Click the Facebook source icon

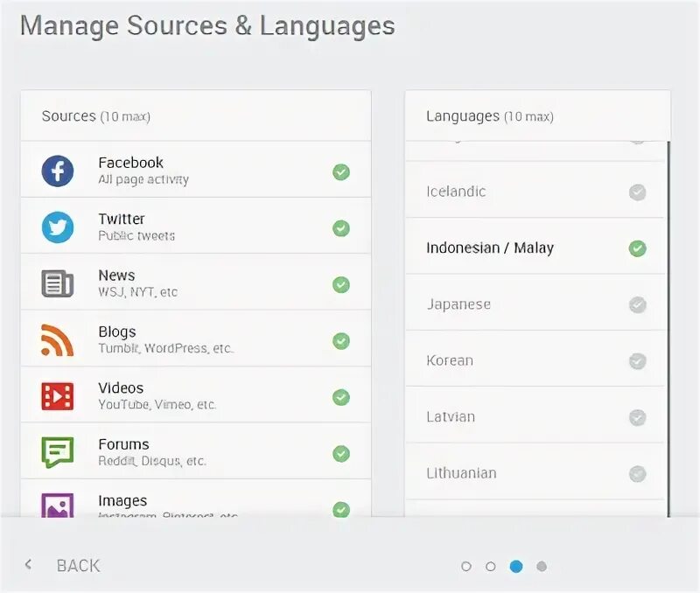click(58, 171)
